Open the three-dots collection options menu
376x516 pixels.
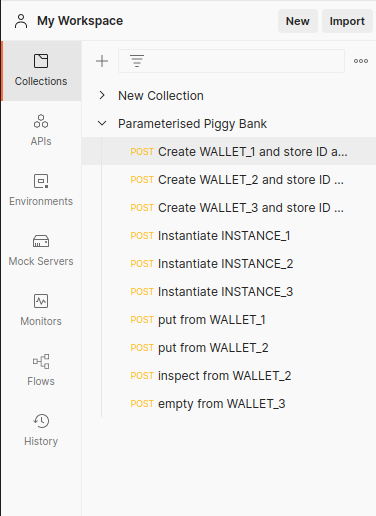[x=361, y=61]
